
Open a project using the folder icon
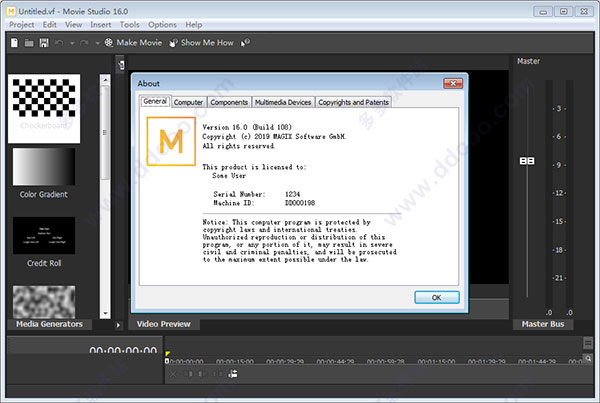[29, 43]
